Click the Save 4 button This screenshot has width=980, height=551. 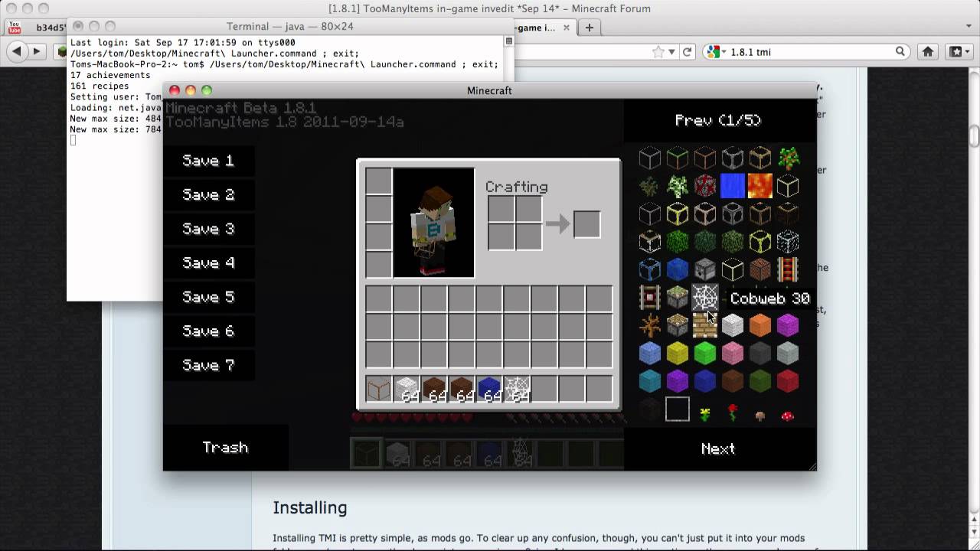(x=208, y=263)
